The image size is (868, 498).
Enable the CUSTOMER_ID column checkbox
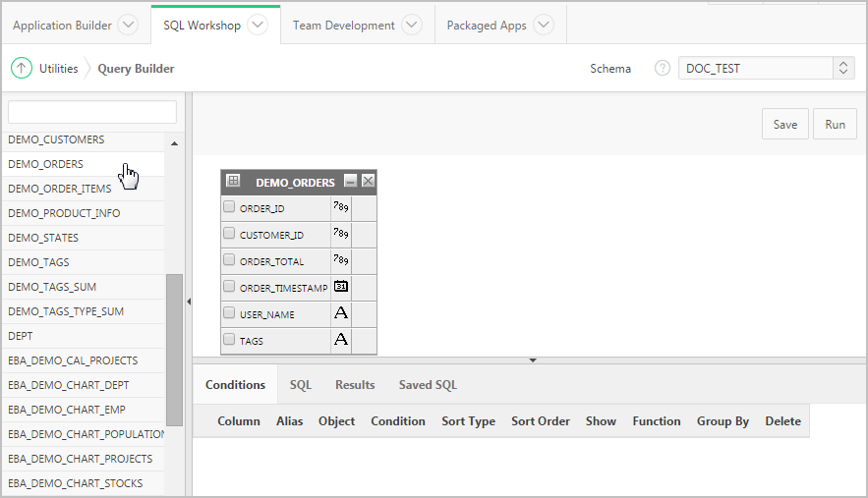click(229, 234)
